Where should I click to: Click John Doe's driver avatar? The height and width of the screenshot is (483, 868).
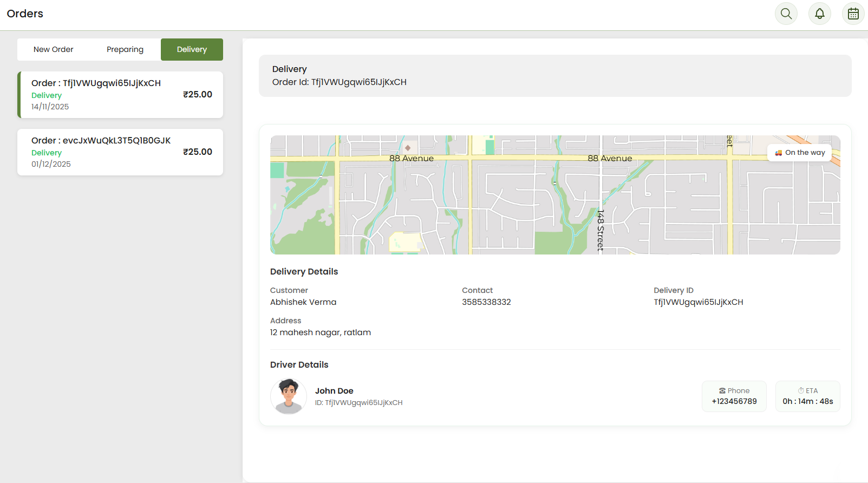tap(289, 396)
